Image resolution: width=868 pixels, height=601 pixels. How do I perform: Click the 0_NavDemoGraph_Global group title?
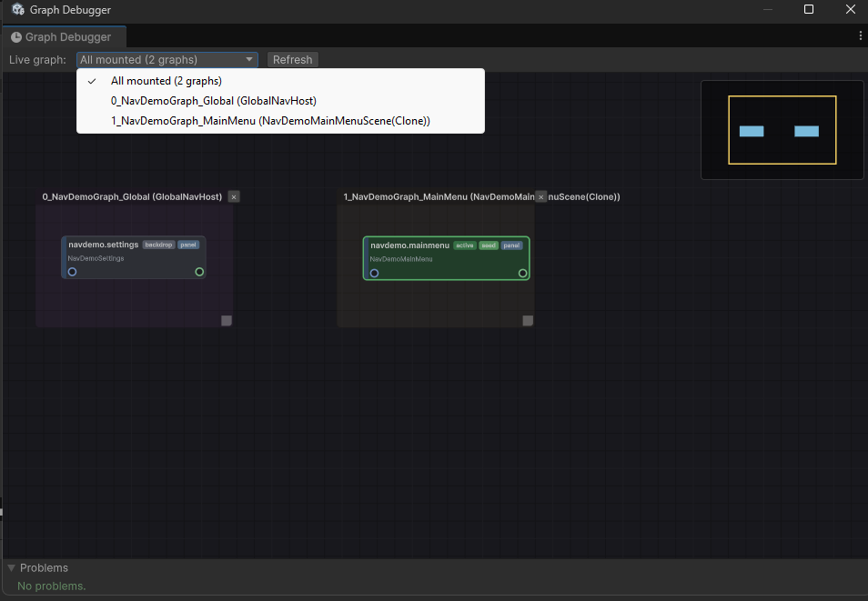point(132,197)
